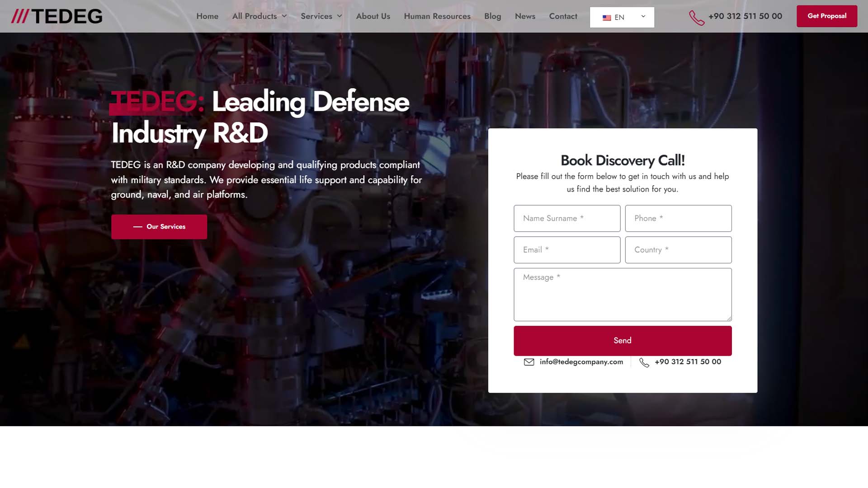
Task: Focus the Name Surname field
Action: [566, 218]
